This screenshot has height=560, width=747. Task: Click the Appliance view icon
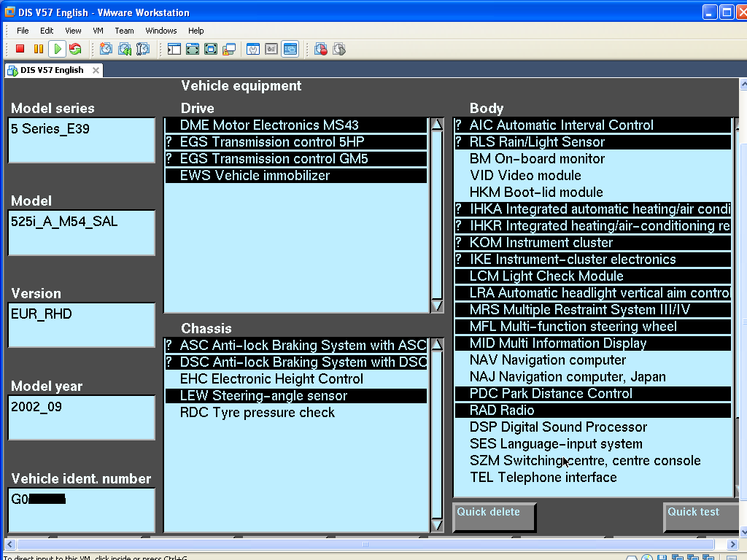[x=271, y=49]
